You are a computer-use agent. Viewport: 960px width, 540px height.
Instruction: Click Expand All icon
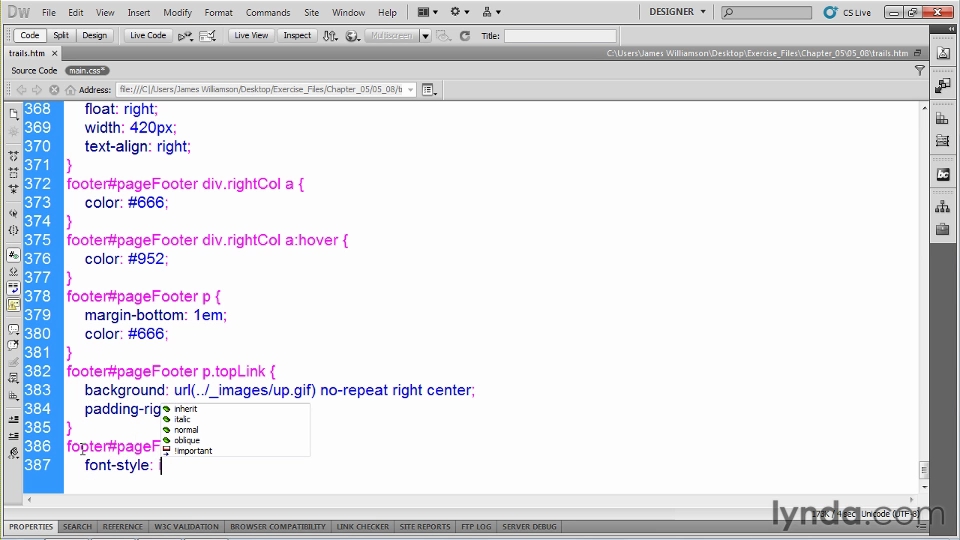click(x=13, y=190)
